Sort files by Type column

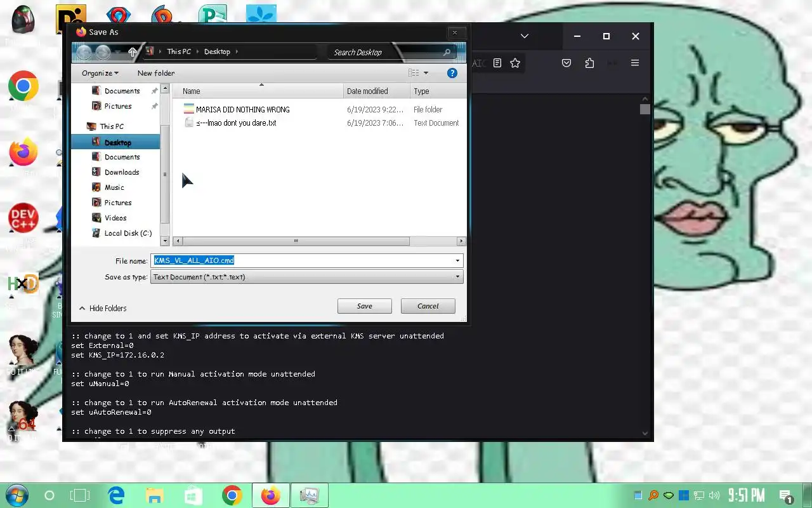click(438, 91)
